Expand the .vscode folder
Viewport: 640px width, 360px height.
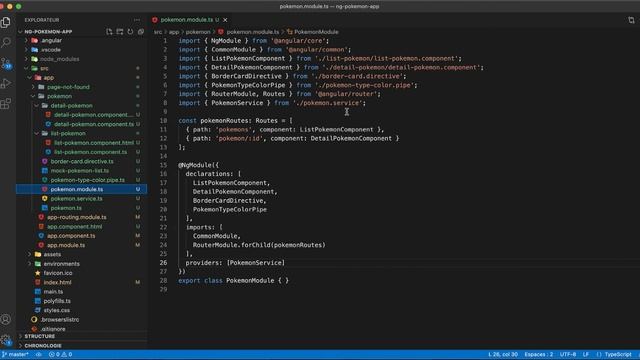coord(51,50)
